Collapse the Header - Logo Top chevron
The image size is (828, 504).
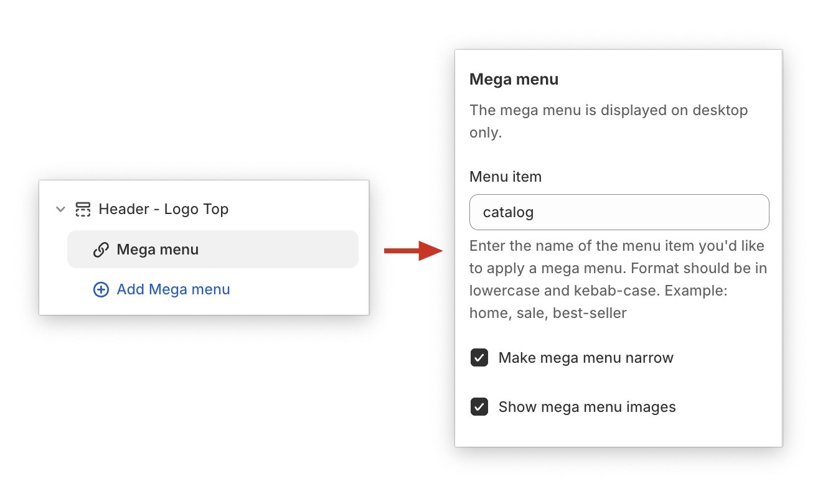pos(60,209)
